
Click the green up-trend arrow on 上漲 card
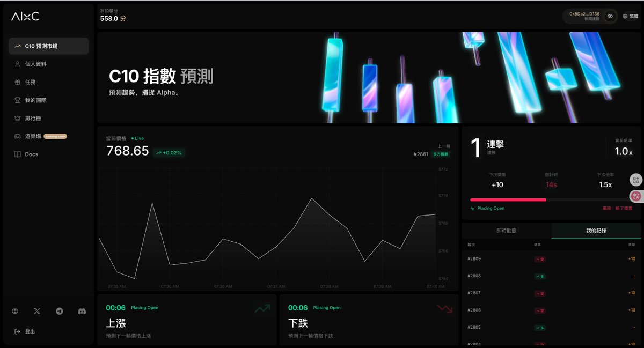[x=262, y=308]
